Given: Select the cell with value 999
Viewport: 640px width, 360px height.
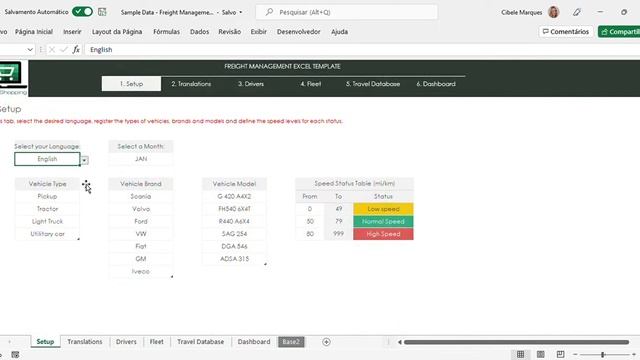Looking at the screenshot, I should pos(338,234).
